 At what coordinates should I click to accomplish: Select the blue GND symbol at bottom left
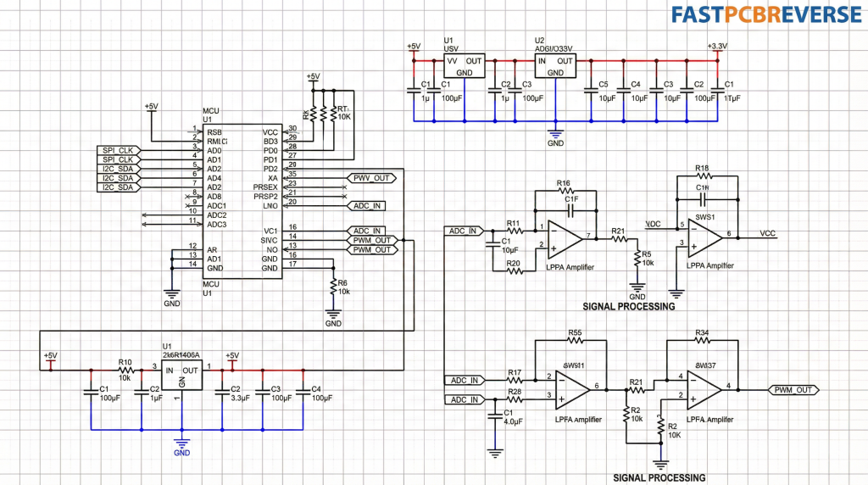tap(181, 447)
